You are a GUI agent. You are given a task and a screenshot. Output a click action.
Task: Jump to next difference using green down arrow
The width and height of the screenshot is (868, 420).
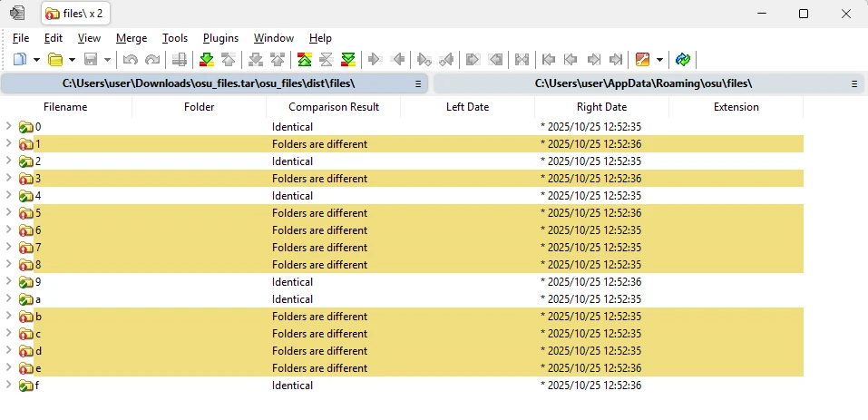(x=206, y=60)
